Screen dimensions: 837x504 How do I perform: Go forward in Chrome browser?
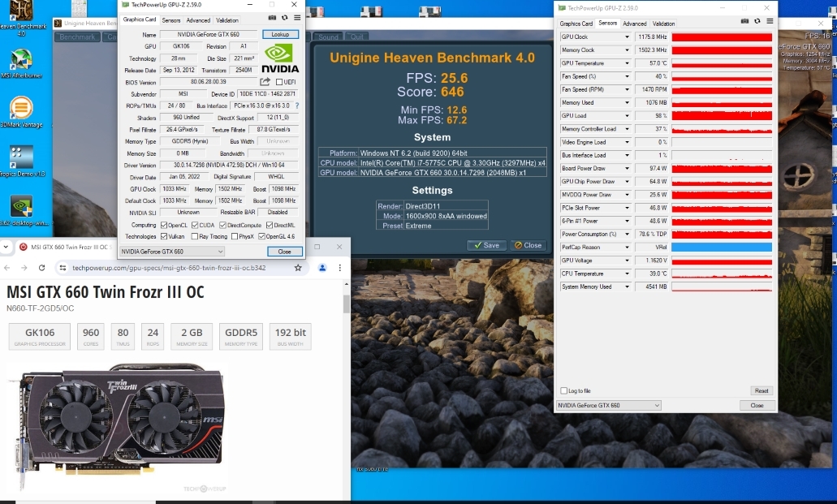tap(24, 268)
